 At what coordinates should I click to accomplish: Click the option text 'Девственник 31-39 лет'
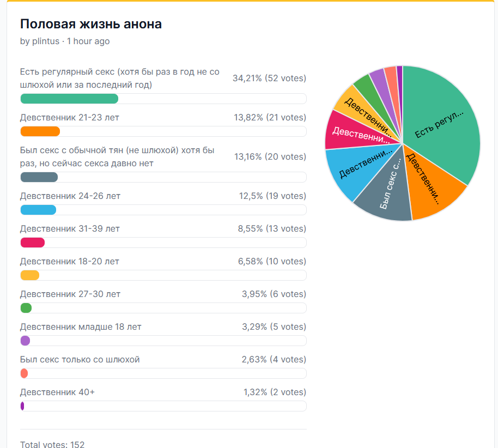pos(70,229)
